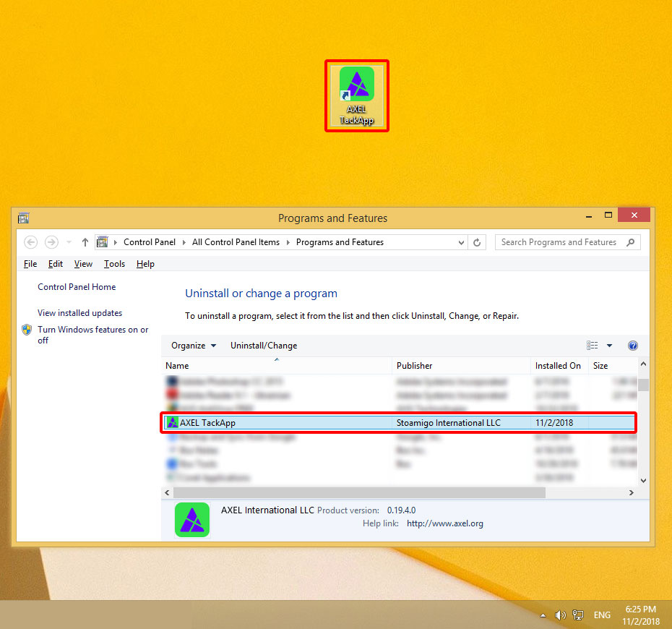Image resolution: width=672 pixels, height=629 pixels.
Task: Open View installed updates
Action: tap(79, 313)
